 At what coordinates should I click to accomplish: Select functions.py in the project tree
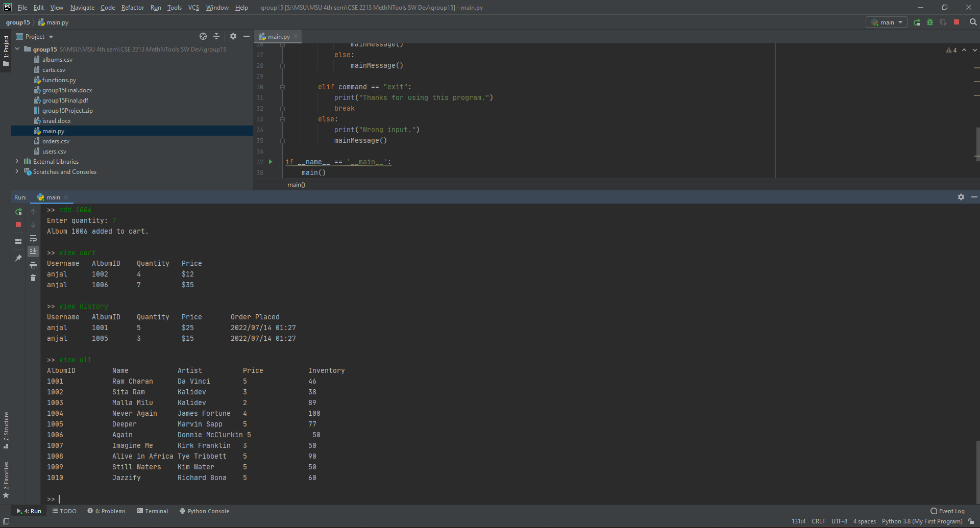click(x=59, y=80)
